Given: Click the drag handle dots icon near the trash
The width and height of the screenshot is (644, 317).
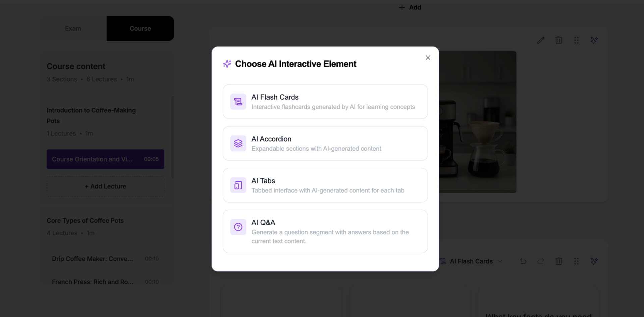Looking at the screenshot, I should [576, 40].
